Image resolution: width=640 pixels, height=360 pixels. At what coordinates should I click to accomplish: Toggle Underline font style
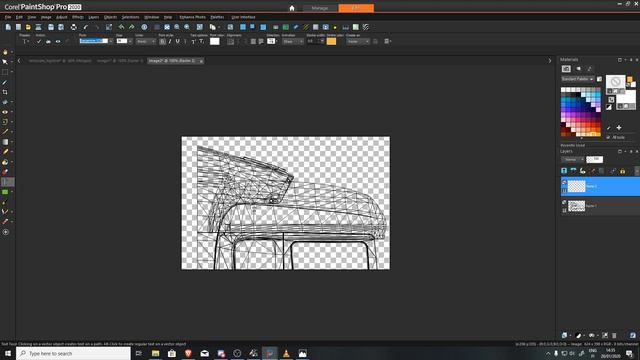[x=177, y=41]
